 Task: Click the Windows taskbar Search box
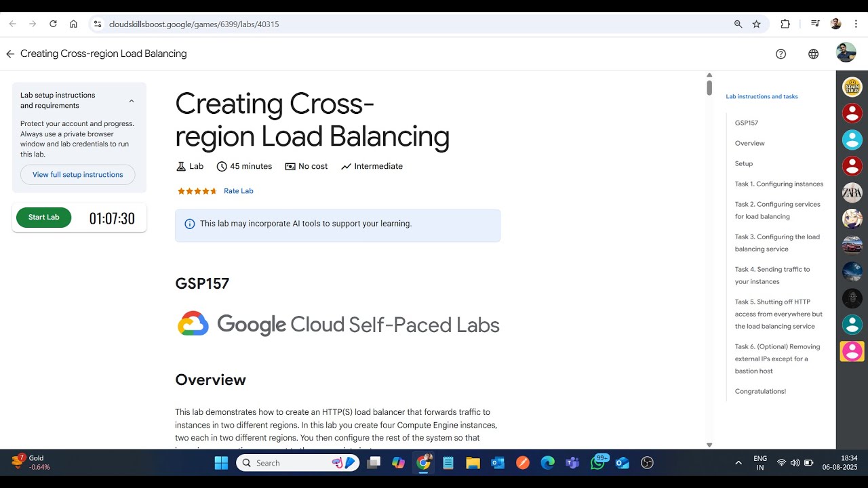297,463
